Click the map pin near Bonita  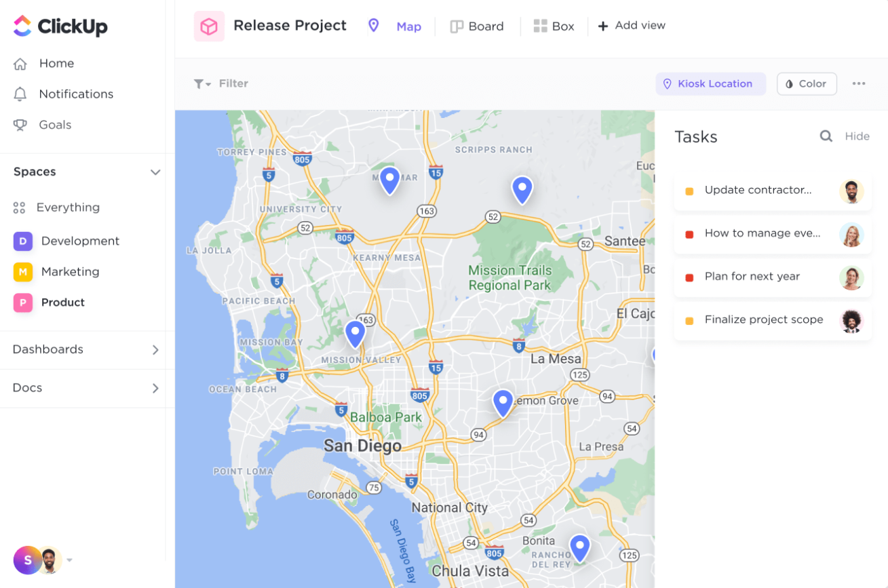[579, 548]
